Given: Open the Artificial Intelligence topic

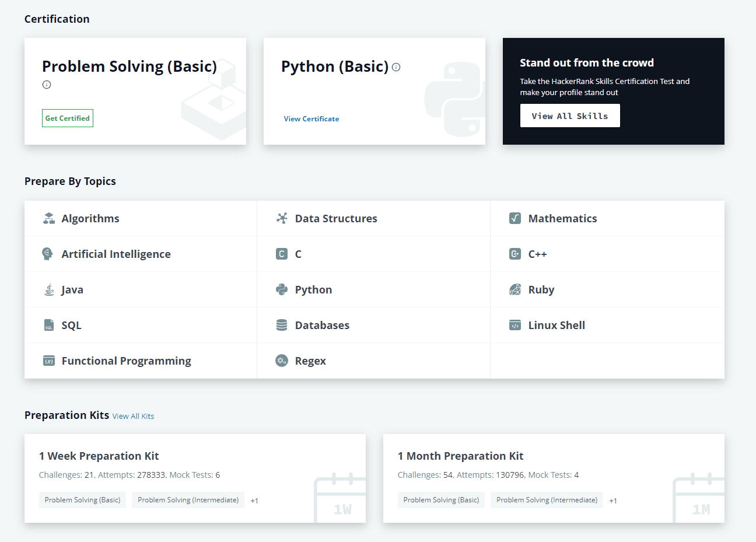Looking at the screenshot, I should tap(116, 254).
